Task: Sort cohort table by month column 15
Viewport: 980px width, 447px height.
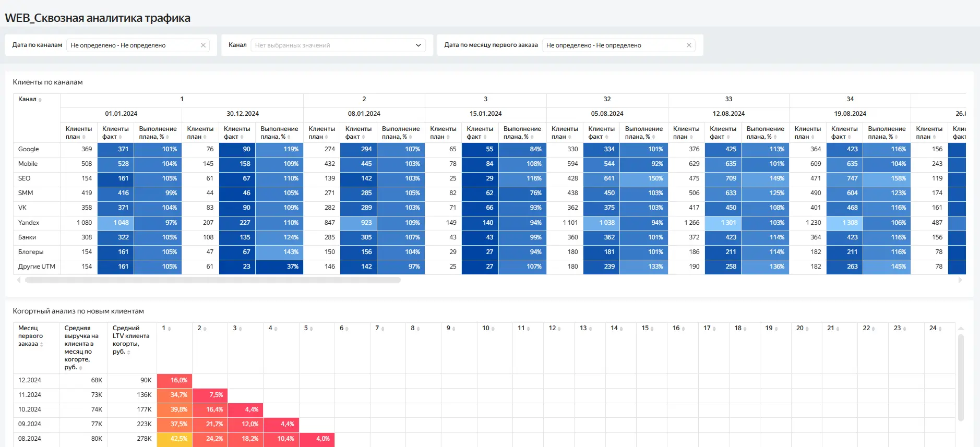Action: (652, 329)
